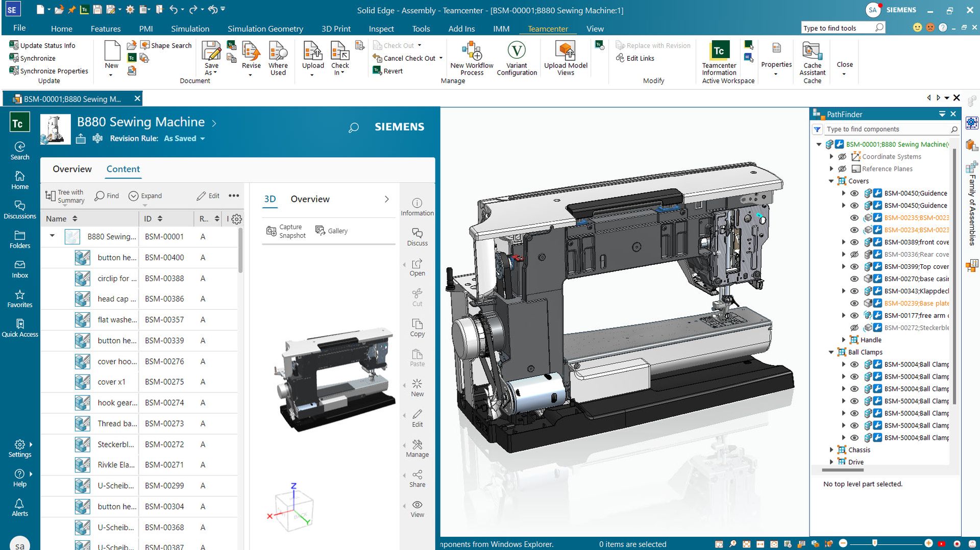The width and height of the screenshot is (980, 550).
Task: Select the Where Used tool
Action: pyautogui.click(x=278, y=58)
